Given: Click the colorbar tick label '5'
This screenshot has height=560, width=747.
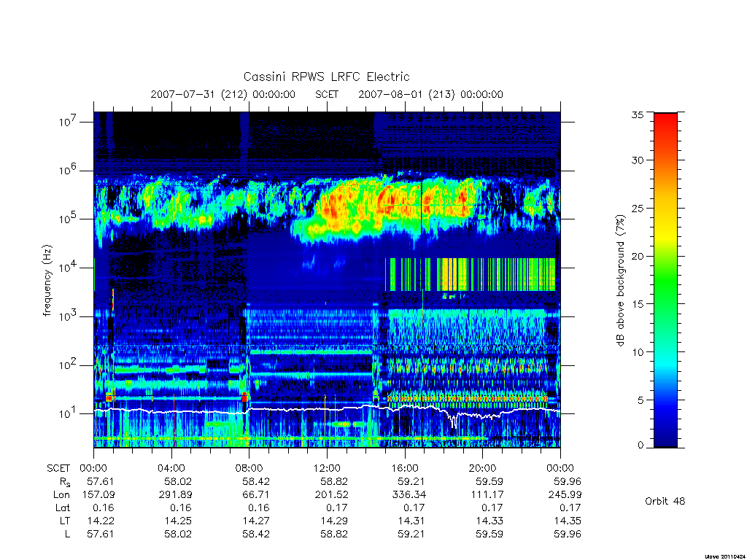Looking at the screenshot, I should pyautogui.click(x=640, y=400).
